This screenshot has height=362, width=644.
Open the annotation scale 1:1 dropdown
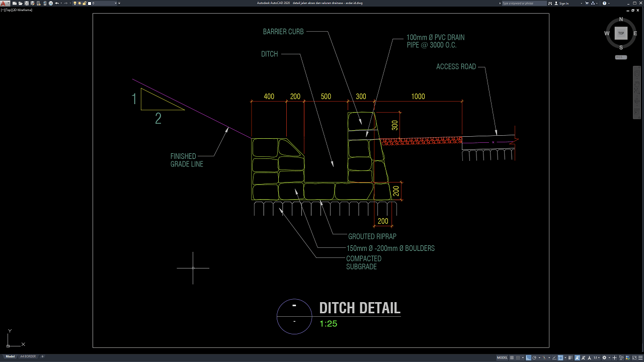(x=597, y=358)
